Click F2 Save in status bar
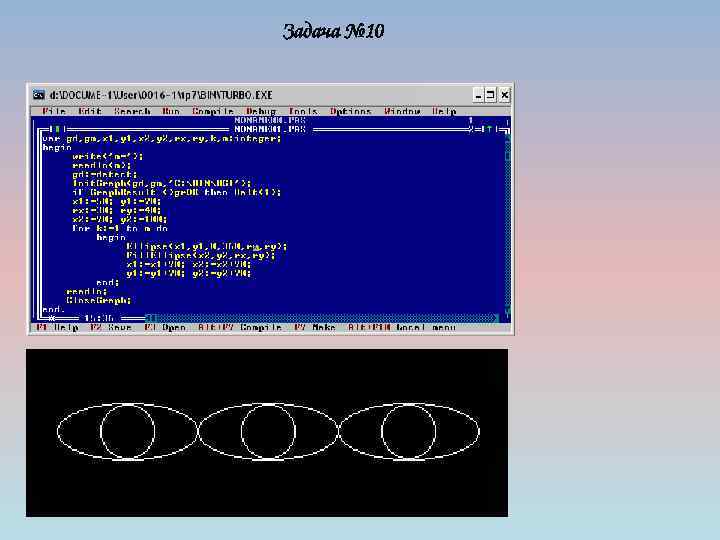720x540 pixels. (111, 327)
